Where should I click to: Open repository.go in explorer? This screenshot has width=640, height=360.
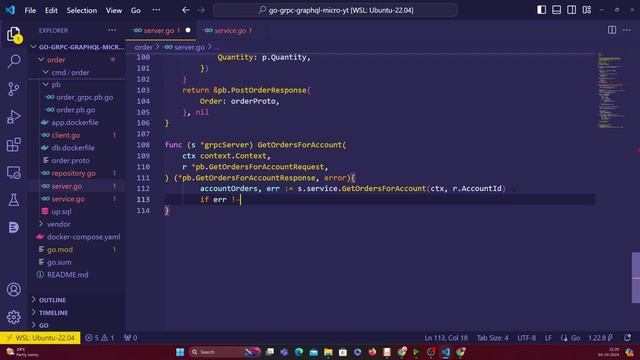point(77,173)
